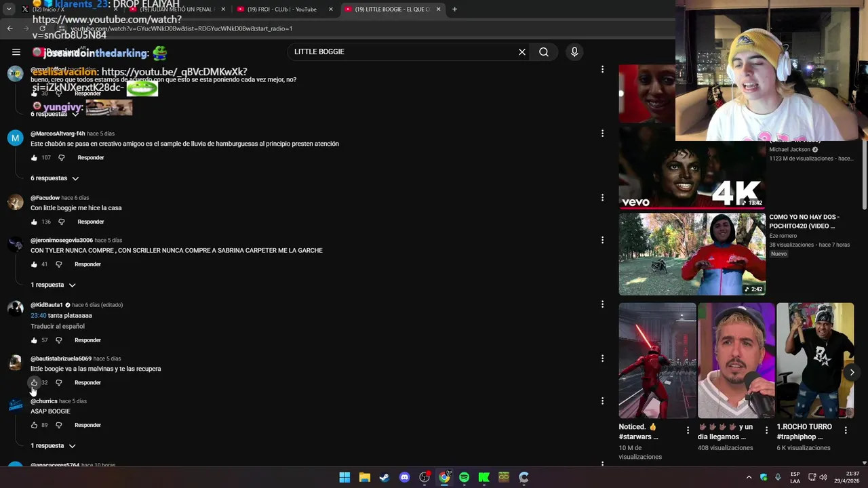Dislike the comment by @jeronimosegovia3006
Viewport: 868px width, 488px height.
point(58,264)
